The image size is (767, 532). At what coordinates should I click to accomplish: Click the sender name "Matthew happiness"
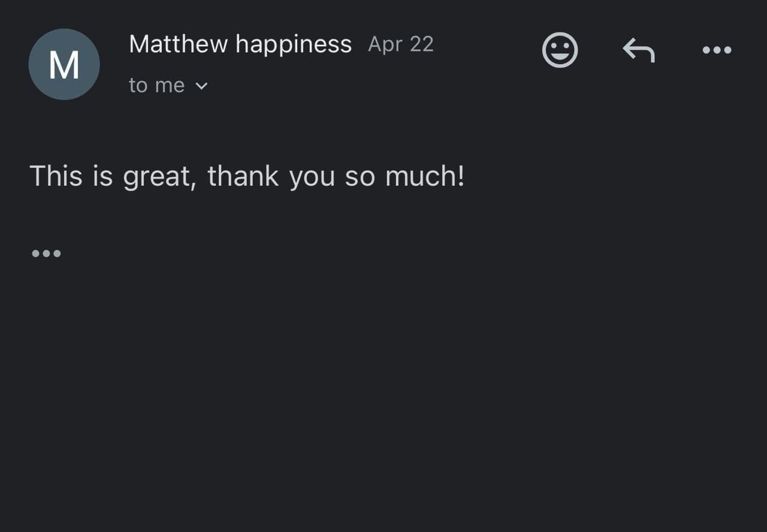tap(240, 44)
